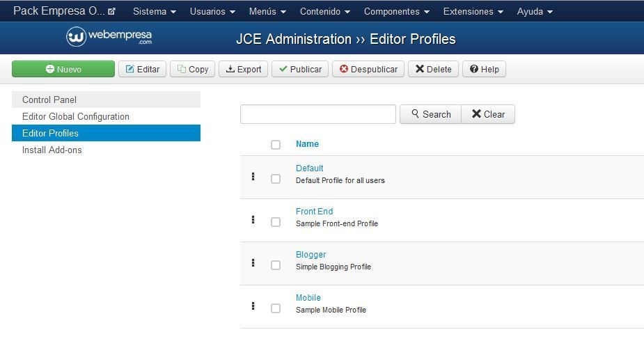The width and height of the screenshot is (644, 355).
Task: Click the webempresa logo
Action: point(109,37)
